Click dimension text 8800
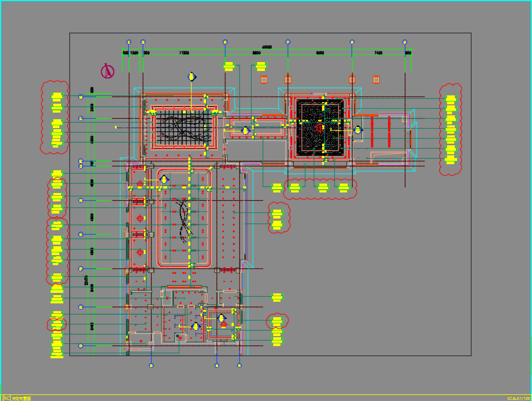Screen dimensions: 532x401 click(257, 53)
